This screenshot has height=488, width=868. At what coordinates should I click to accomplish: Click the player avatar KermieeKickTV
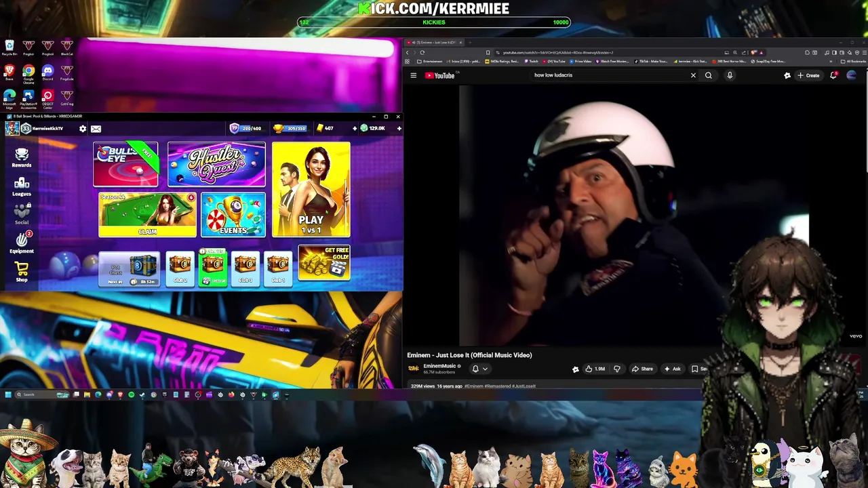click(12, 128)
